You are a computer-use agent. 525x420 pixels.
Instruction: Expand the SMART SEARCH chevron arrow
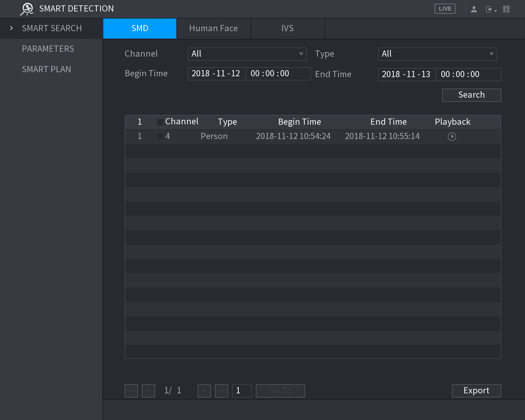tap(11, 28)
